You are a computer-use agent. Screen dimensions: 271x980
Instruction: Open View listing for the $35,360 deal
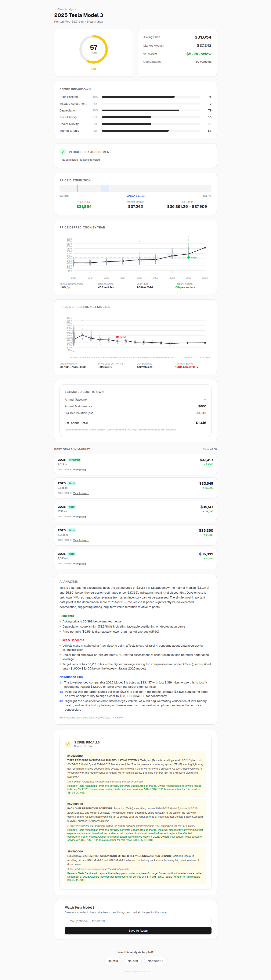tap(81, 540)
